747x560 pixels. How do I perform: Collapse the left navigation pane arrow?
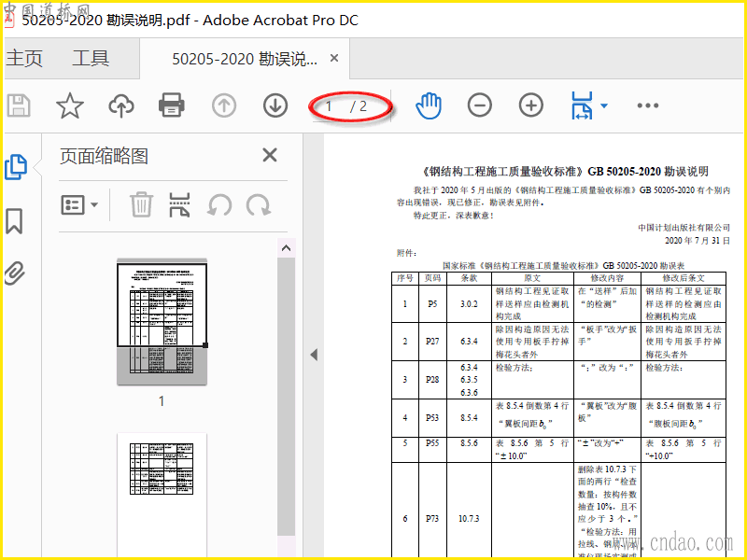tap(314, 355)
